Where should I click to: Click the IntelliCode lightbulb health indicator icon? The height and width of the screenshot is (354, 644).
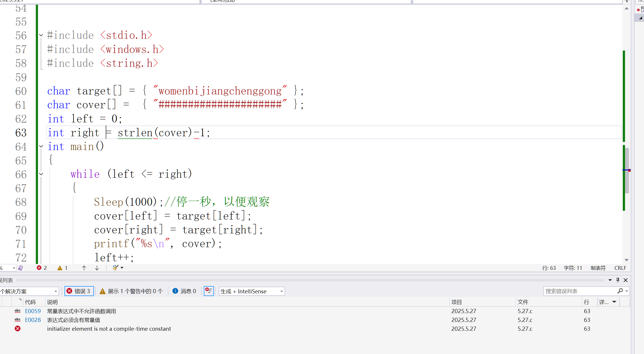pos(20,268)
